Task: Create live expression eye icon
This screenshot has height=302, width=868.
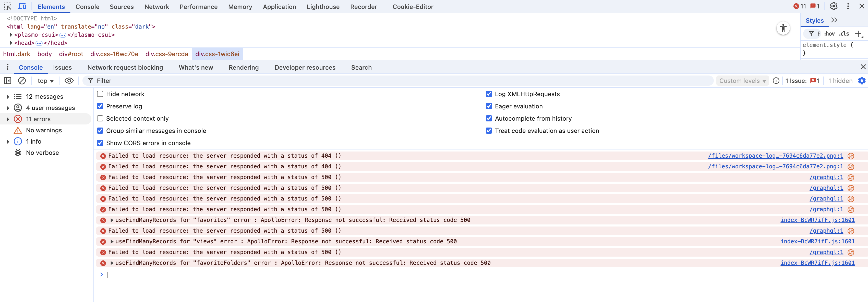Action: click(x=69, y=80)
